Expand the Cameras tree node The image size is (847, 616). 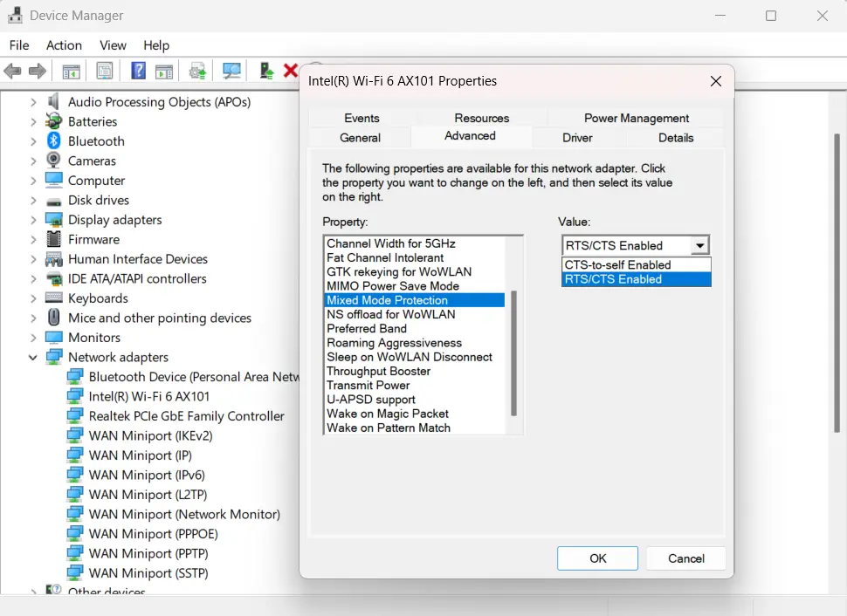33,161
